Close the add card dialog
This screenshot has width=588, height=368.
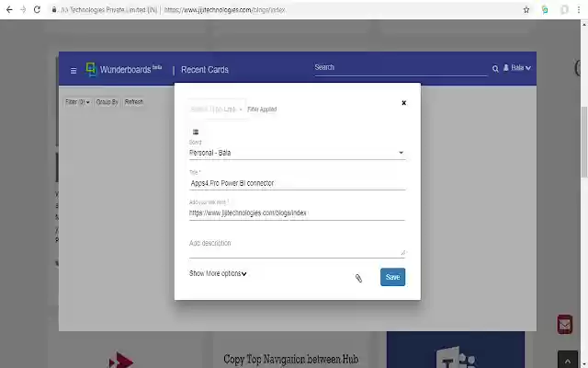(x=404, y=103)
